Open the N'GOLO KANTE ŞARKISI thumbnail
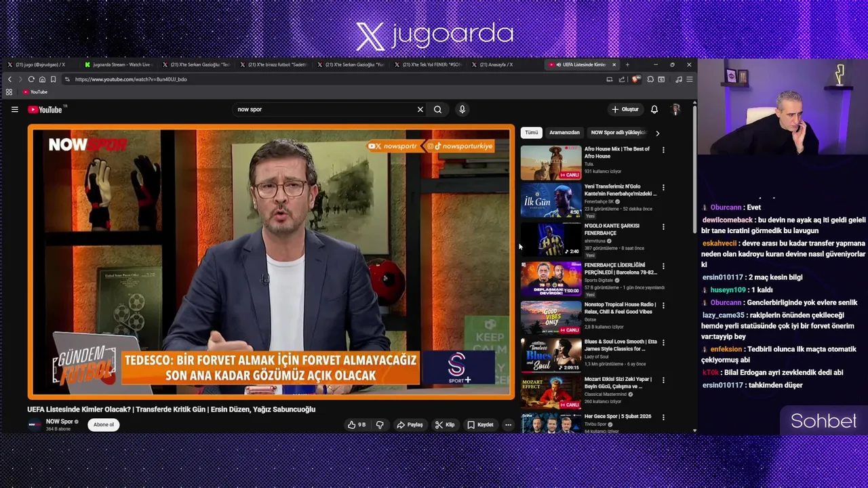 551,239
